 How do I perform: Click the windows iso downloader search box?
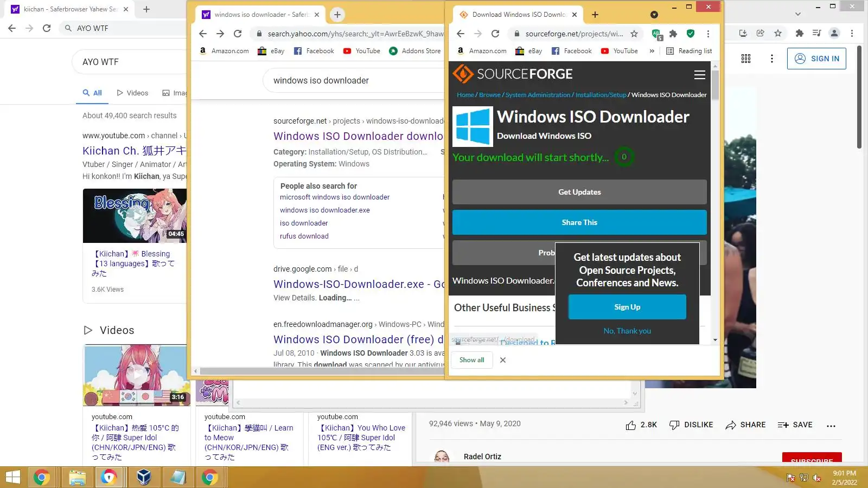click(354, 80)
